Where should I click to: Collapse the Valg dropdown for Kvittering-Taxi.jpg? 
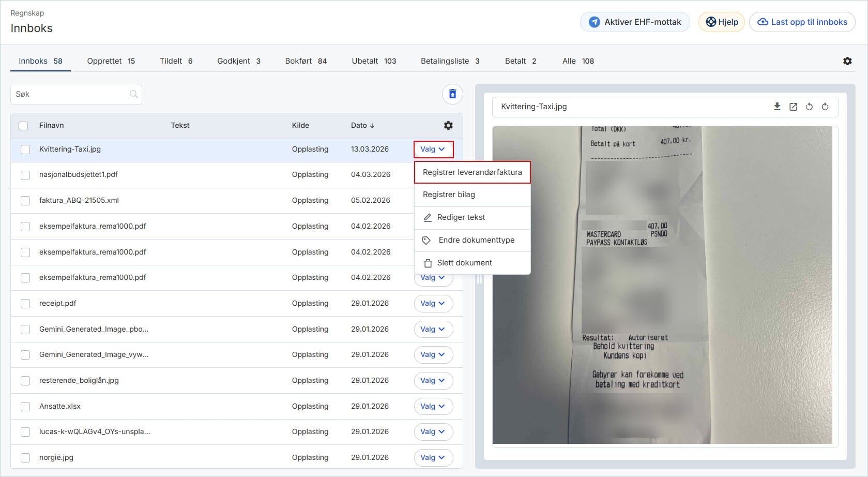(x=433, y=149)
